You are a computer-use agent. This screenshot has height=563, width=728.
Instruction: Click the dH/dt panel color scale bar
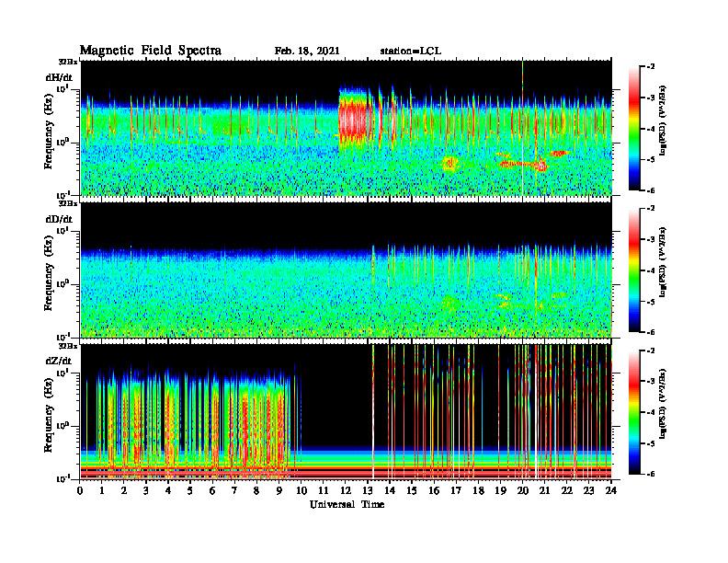click(x=634, y=129)
